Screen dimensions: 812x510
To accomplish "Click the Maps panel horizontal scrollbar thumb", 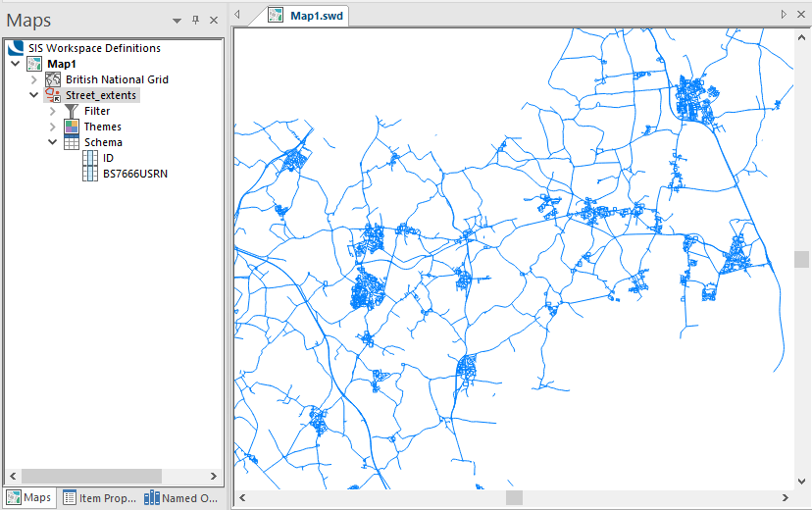I will tap(91, 476).
